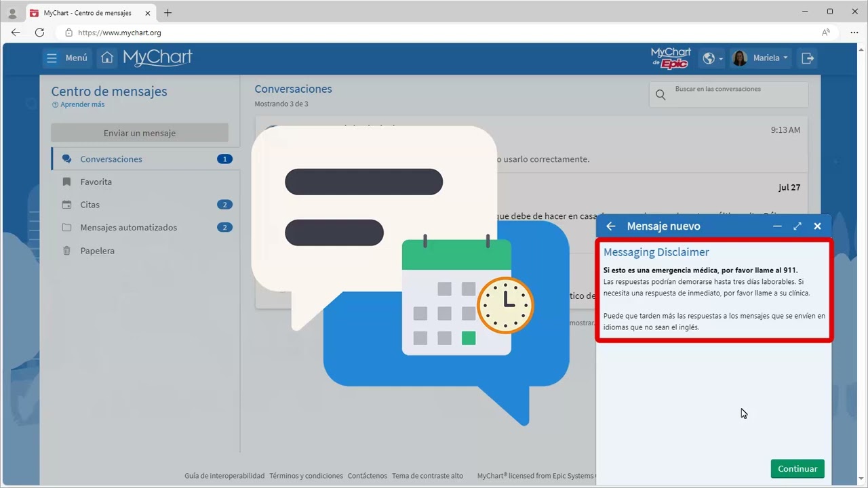Screen dimensions: 868x488
Task: Open Términos y condiciones link
Action: 306,476
